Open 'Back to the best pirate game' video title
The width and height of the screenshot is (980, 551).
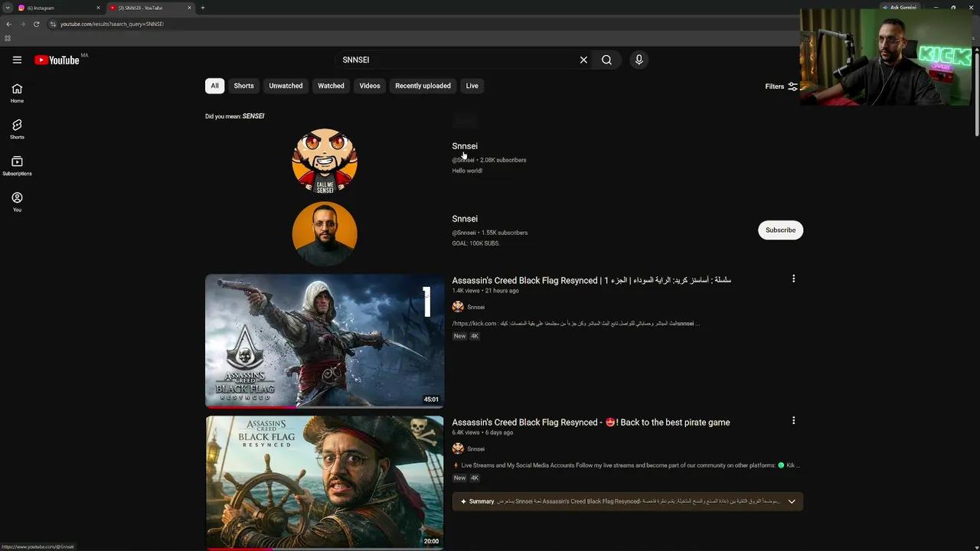pyautogui.click(x=591, y=422)
